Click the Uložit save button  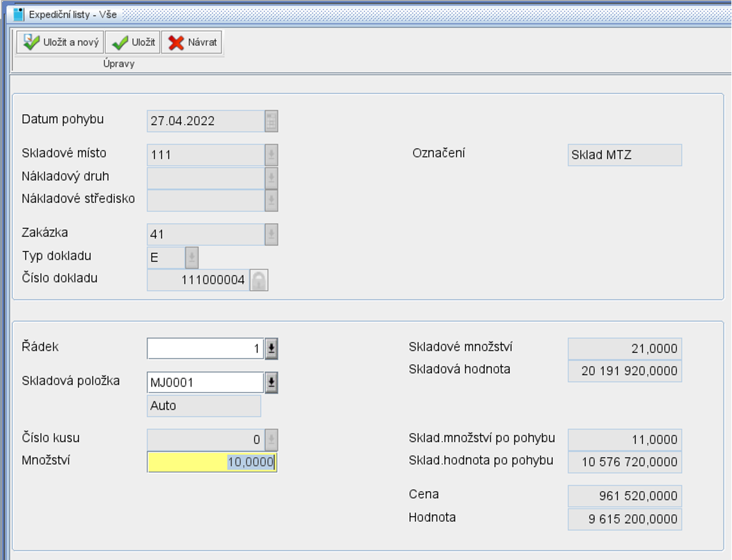click(133, 43)
